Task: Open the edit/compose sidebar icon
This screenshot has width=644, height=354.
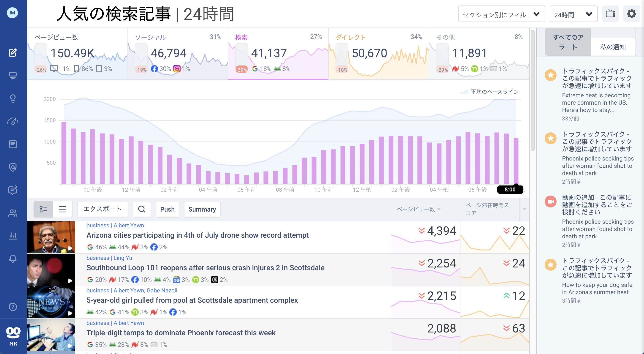Action: tap(13, 53)
